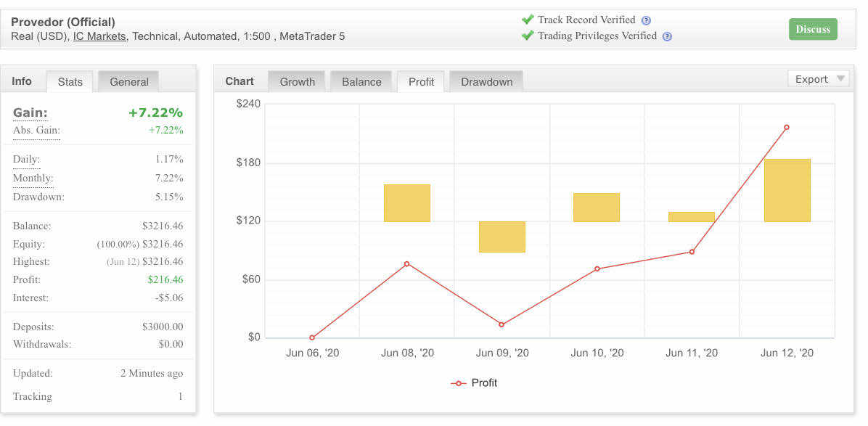Viewport: 868px width, 426px height.
Task: Select the Balance chart tab
Action: pos(361,82)
